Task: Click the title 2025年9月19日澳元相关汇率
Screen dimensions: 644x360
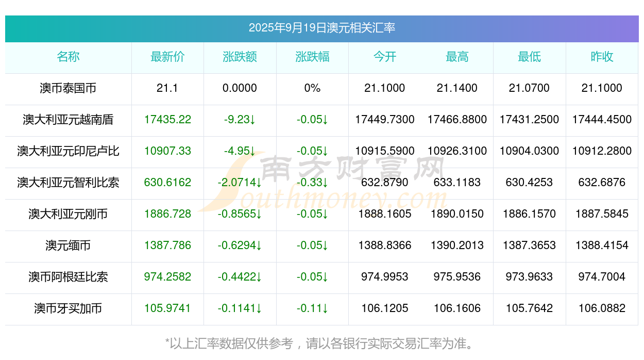Action: click(x=322, y=28)
